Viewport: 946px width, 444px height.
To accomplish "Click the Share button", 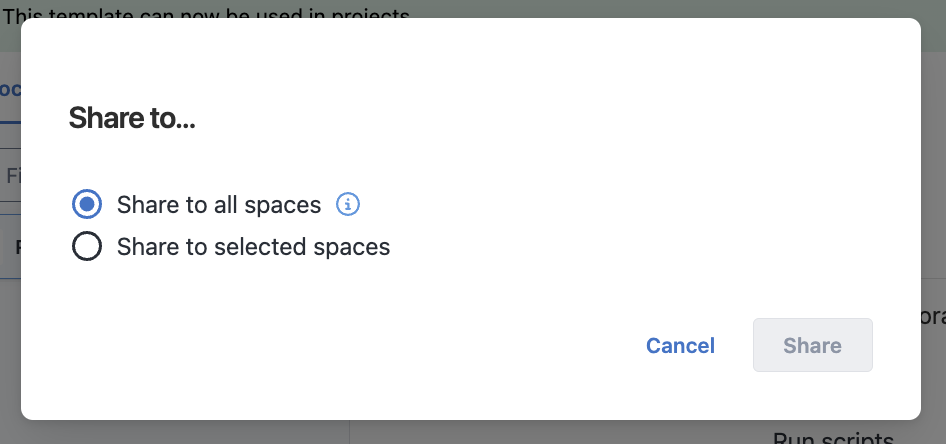I will coord(812,345).
